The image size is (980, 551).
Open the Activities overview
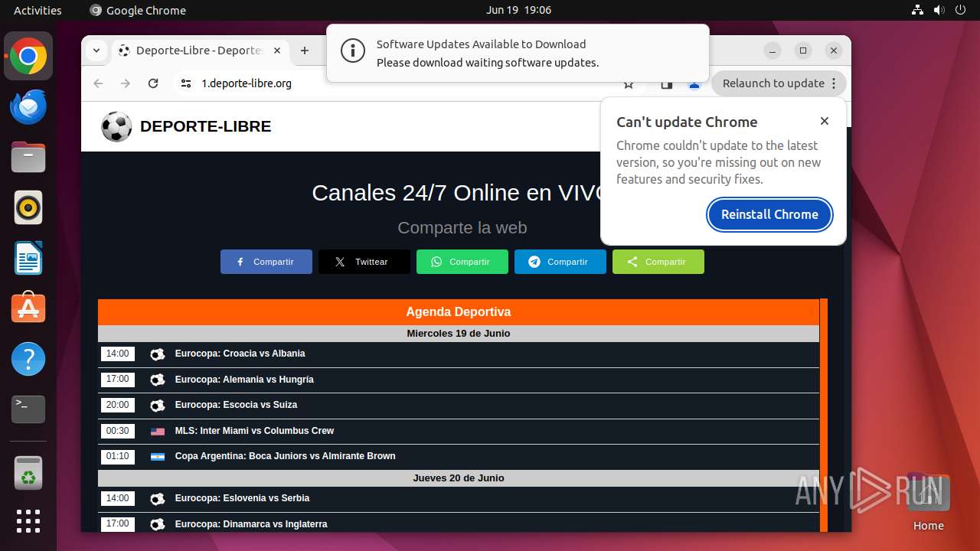click(x=38, y=10)
